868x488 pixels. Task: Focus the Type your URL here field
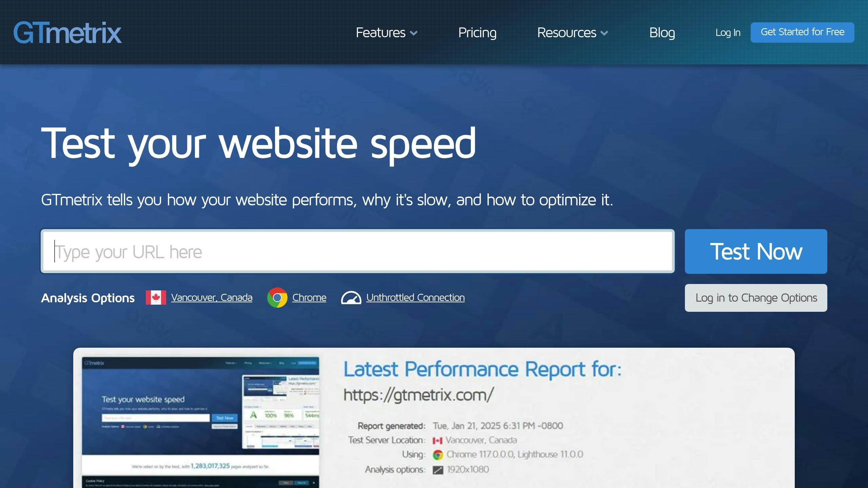click(x=358, y=251)
